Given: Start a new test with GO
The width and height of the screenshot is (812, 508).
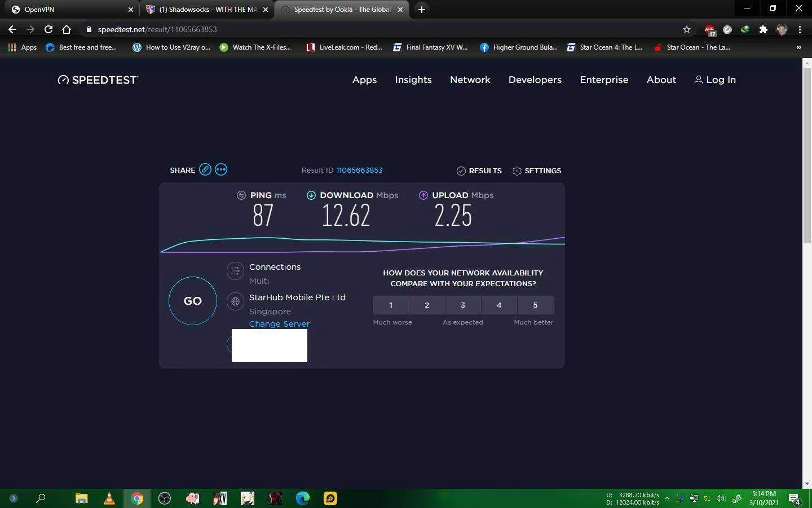Looking at the screenshot, I should click(193, 301).
